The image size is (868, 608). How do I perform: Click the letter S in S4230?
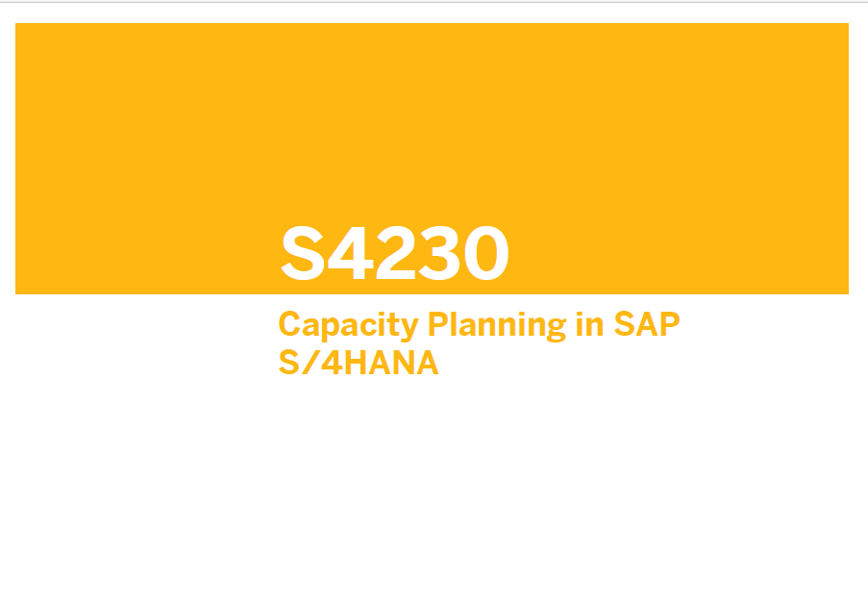click(302, 254)
